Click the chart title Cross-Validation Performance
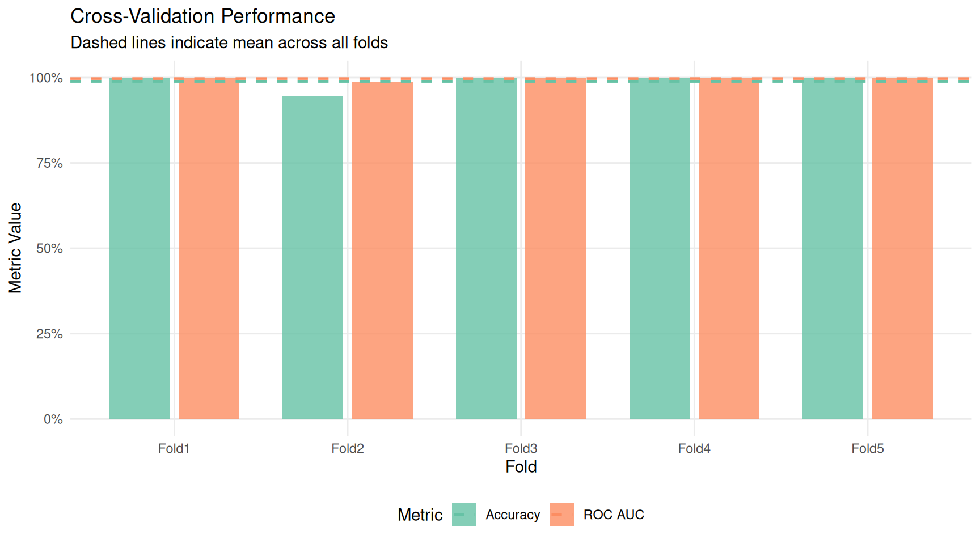Image resolution: width=980 pixels, height=544 pixels. tap(202, 16)
